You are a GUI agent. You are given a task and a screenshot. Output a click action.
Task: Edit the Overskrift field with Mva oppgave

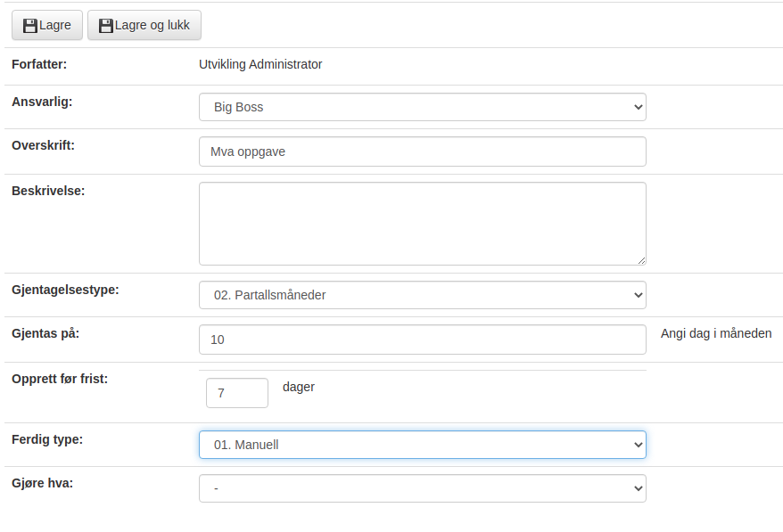pyautogui.click(x=423, y=151)
